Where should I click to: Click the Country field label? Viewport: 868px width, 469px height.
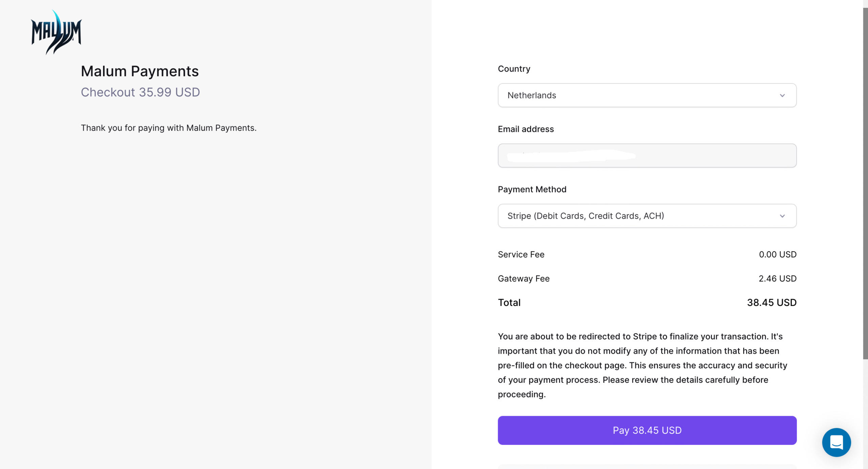pos(514,69)
